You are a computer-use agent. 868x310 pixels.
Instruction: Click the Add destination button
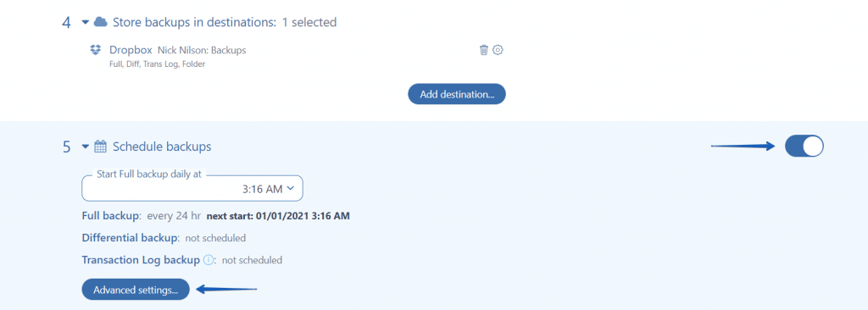click(x=457, y=94)
